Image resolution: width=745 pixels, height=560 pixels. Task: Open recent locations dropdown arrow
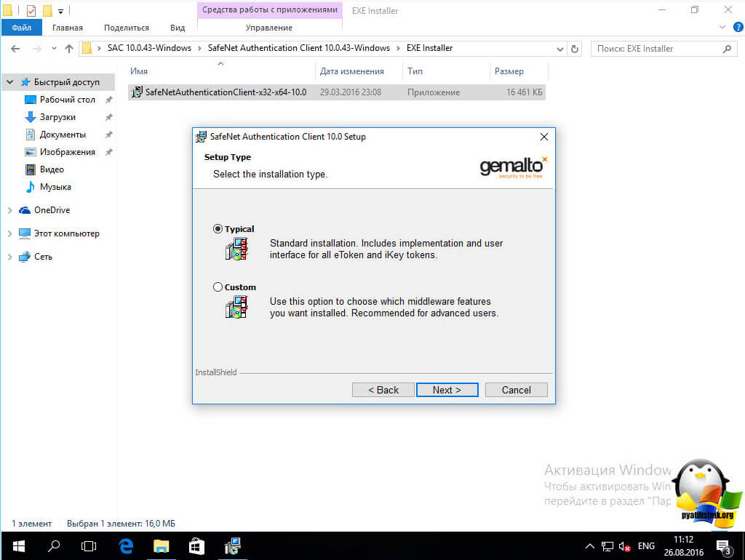click(54, 49)
